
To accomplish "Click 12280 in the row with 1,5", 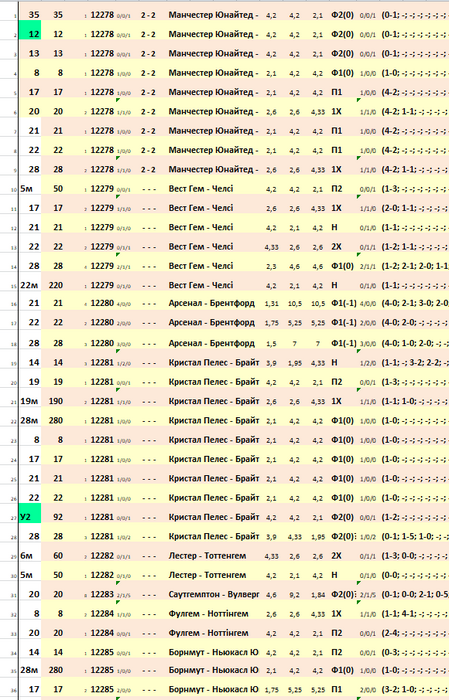I will 102,343.
